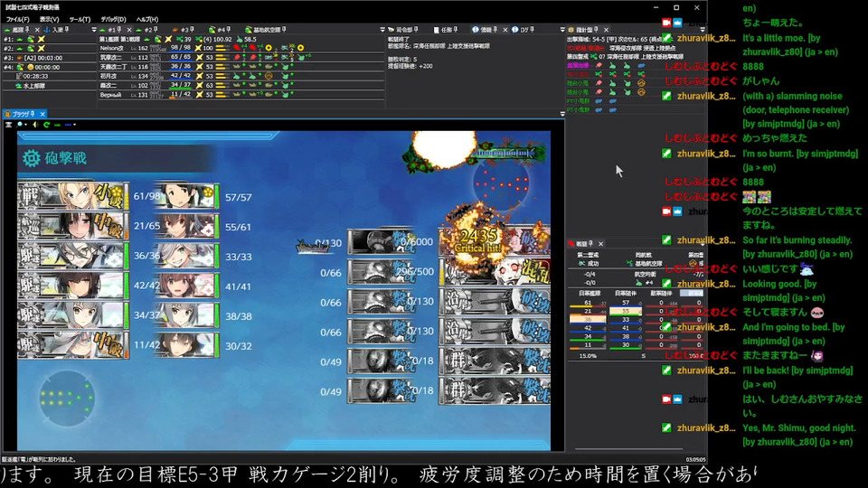The image size is (868, 488).
Task: Click the 任務 tab document icon
Action: (x=437, y=30)
